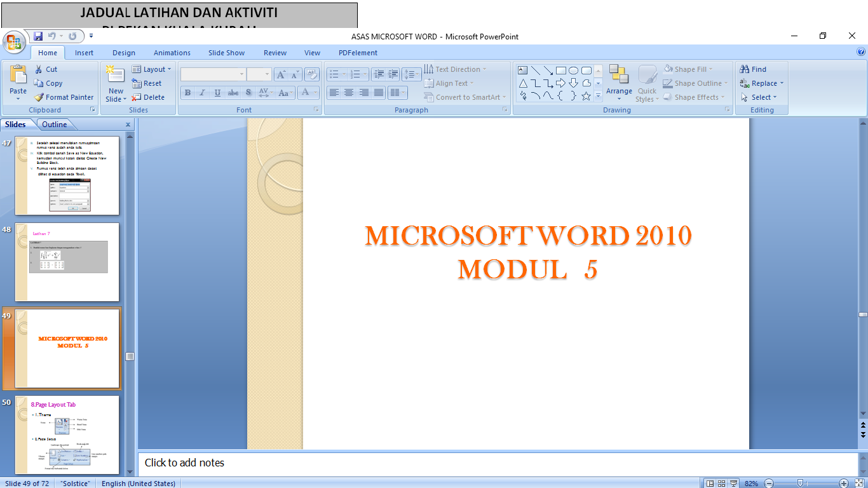Open the Animations tab
The width and height of the screenshot is (868, 488).
click(172, 53)
